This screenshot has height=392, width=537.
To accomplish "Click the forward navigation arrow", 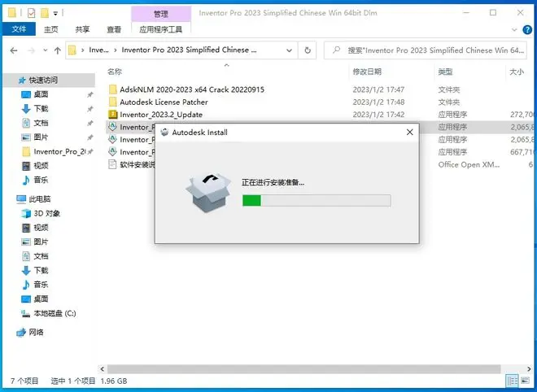I will [32, 50].
